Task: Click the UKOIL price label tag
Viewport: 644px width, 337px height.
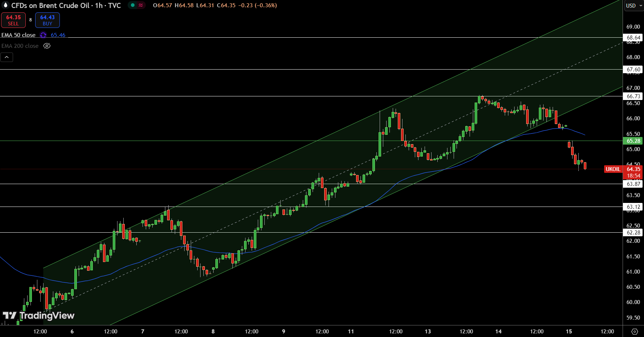Action: (613, 169)
